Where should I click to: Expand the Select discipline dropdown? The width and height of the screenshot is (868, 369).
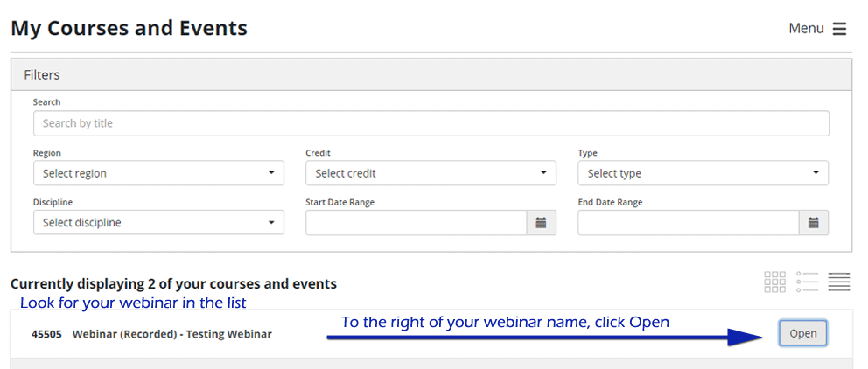point(158,222)
